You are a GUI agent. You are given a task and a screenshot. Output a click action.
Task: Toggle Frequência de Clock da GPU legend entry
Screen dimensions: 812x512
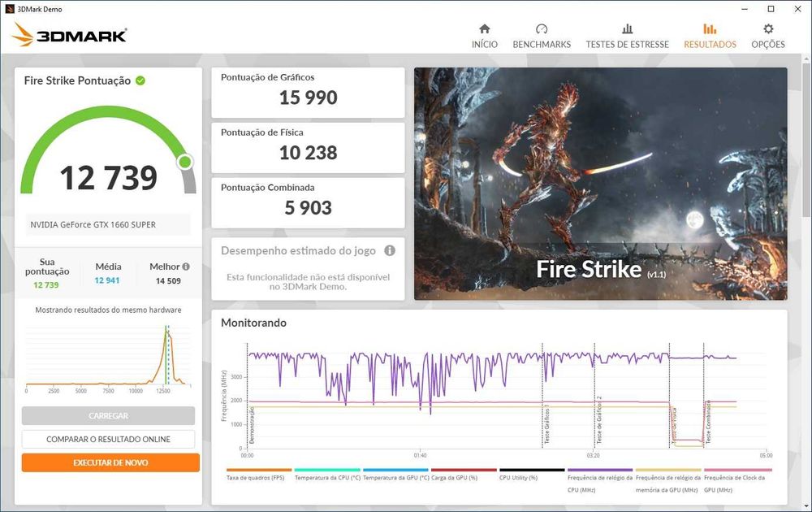736,480
